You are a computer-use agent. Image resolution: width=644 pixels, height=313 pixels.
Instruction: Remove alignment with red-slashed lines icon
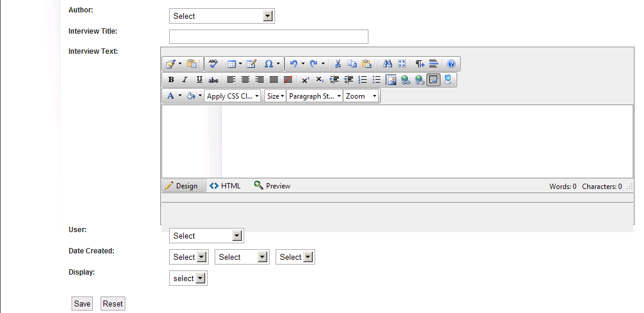[288, 80]
